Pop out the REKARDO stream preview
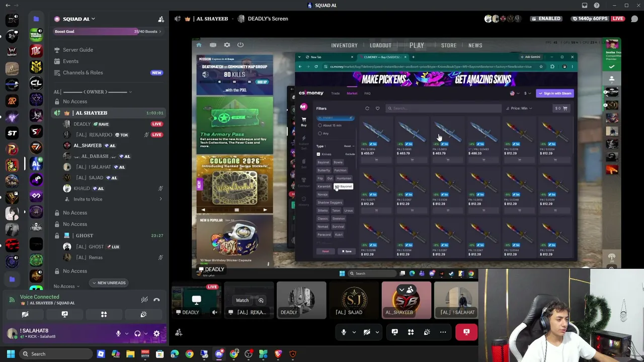Viewport: 644px width, 362px height. pos(261,300)
